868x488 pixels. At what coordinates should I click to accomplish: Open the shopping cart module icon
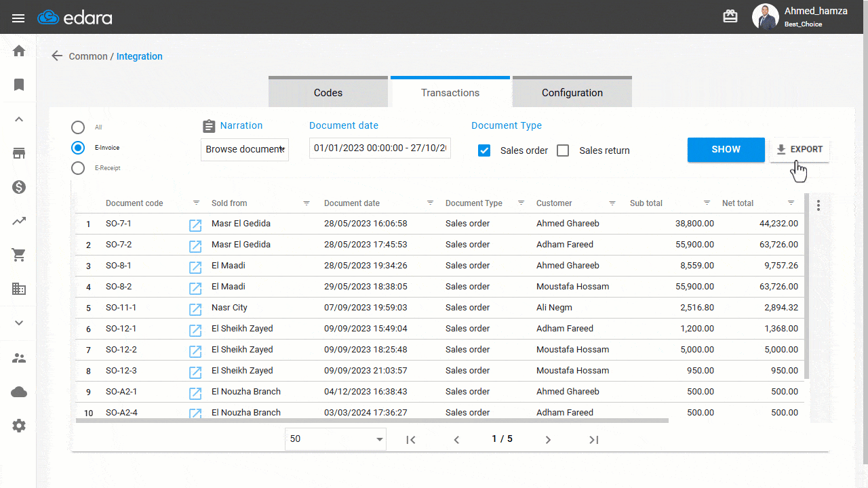coord(18,255)
